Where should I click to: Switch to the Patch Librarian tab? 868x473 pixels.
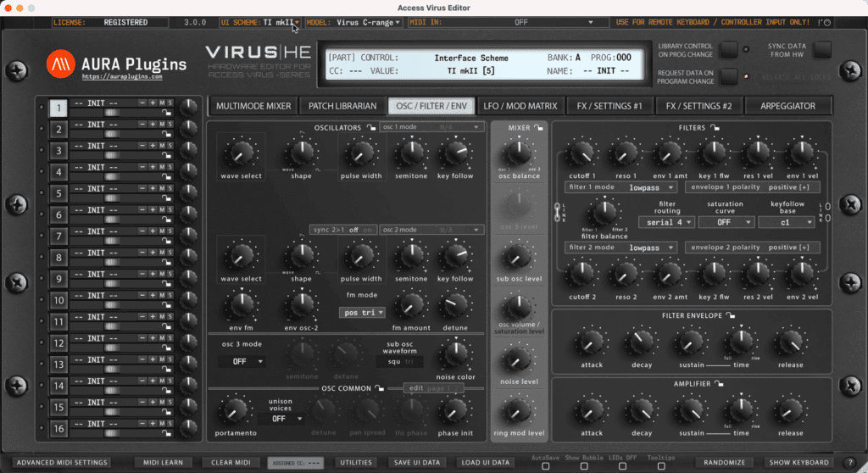point(342,106)
